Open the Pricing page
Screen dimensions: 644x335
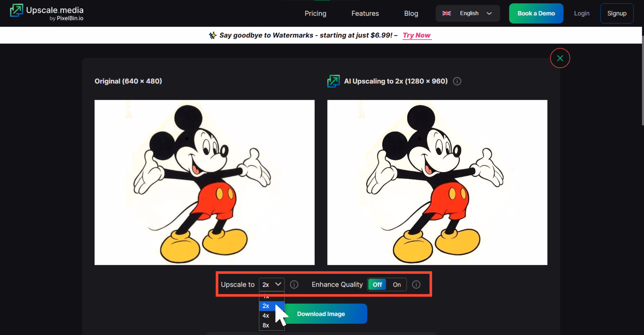(x=315, y=13)
